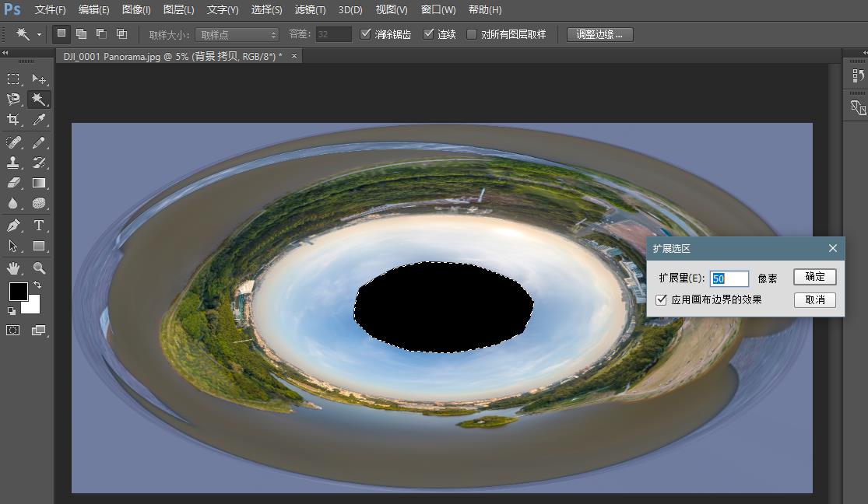The height and width of the screenshot is (504, 868).
Task: Open the 滤镜(T) menu
Action: click(311, 10)
